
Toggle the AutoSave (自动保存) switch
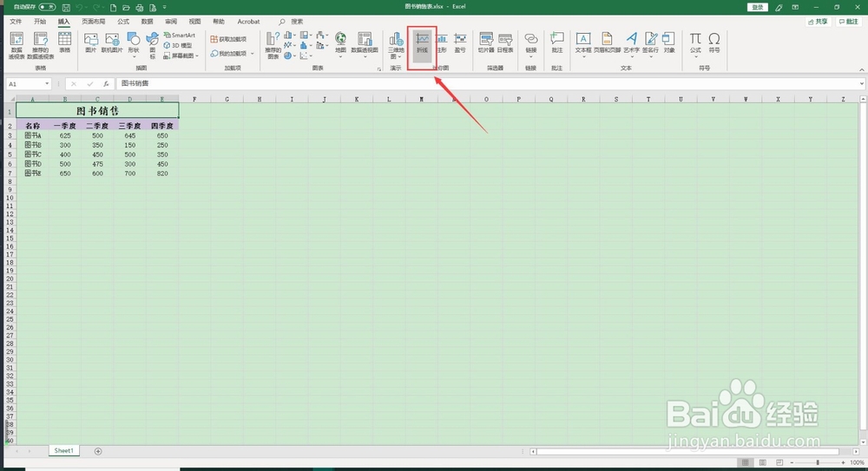click(x=47, y=7)
